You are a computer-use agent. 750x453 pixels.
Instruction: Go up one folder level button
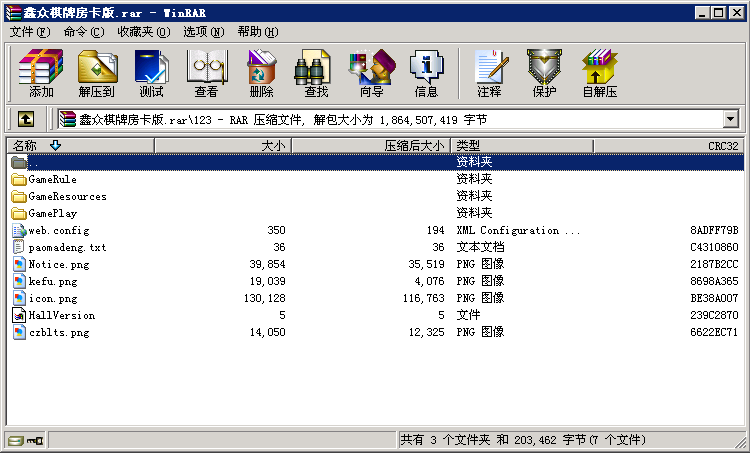26,119
